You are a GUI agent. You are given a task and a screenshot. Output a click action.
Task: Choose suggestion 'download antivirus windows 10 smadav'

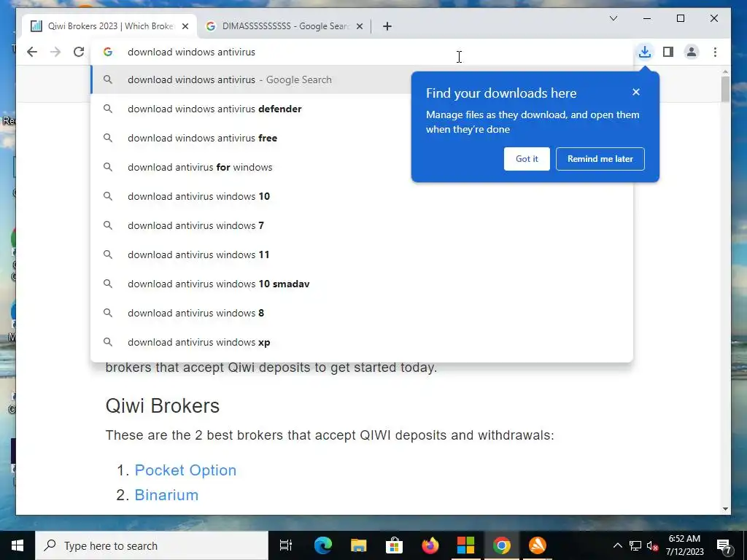coord(362,284)
